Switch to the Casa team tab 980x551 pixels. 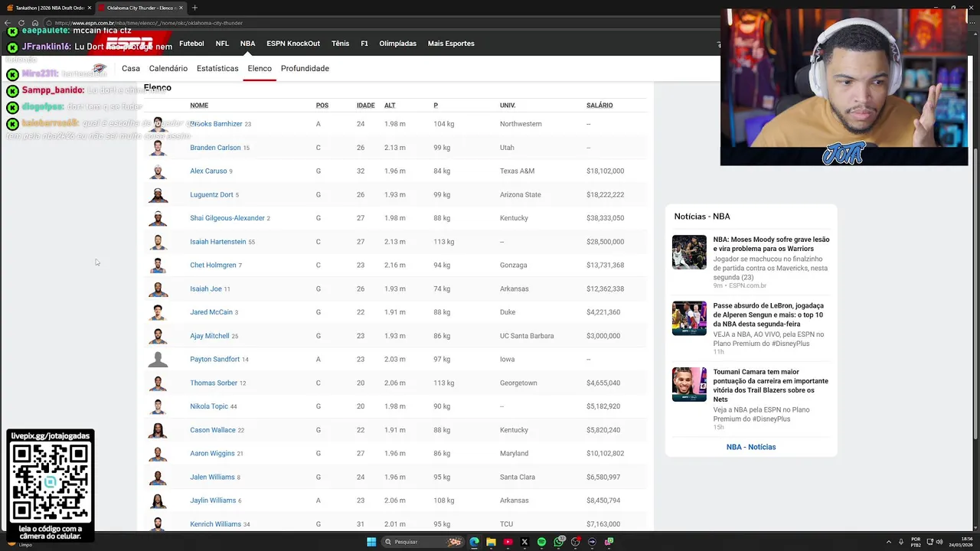point(131,68)
